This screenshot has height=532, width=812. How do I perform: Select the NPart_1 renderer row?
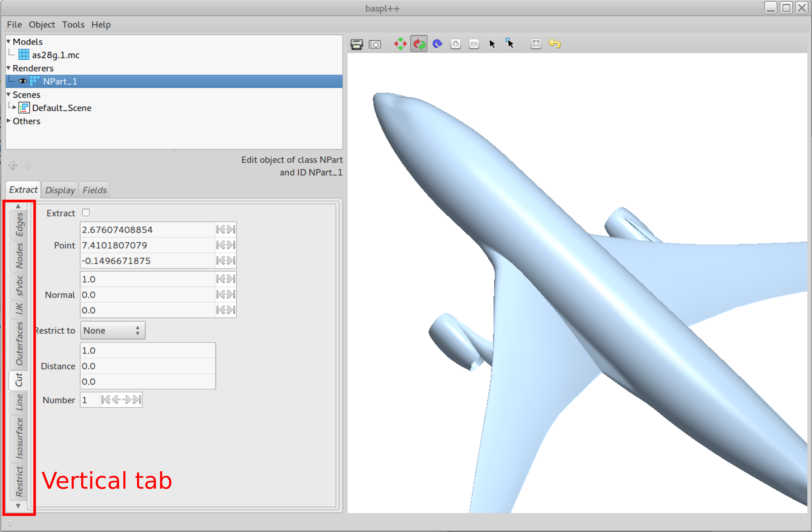[174, 81]
